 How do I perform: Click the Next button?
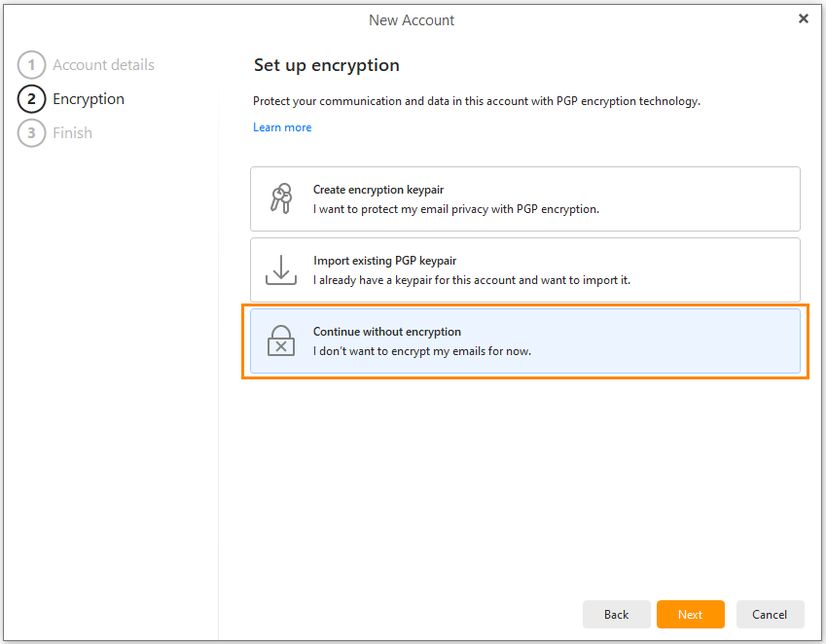(x=691, y=615)
